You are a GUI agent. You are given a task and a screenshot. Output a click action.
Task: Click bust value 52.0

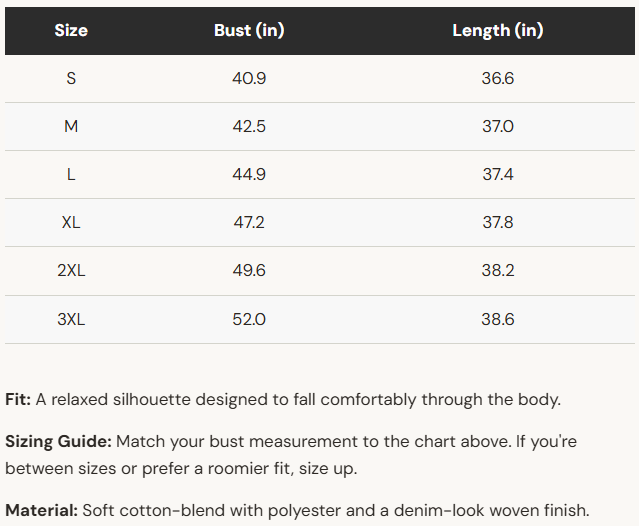click(x=249, y=319)
